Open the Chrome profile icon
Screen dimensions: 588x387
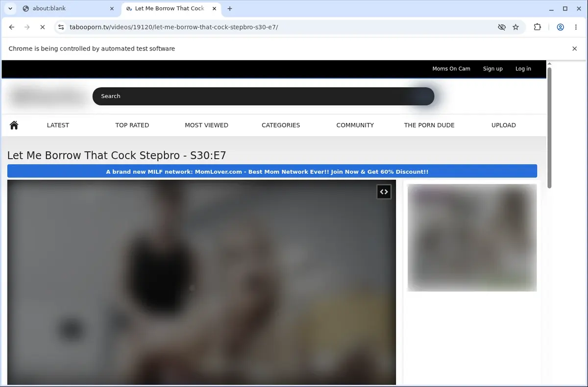point(560,27)
